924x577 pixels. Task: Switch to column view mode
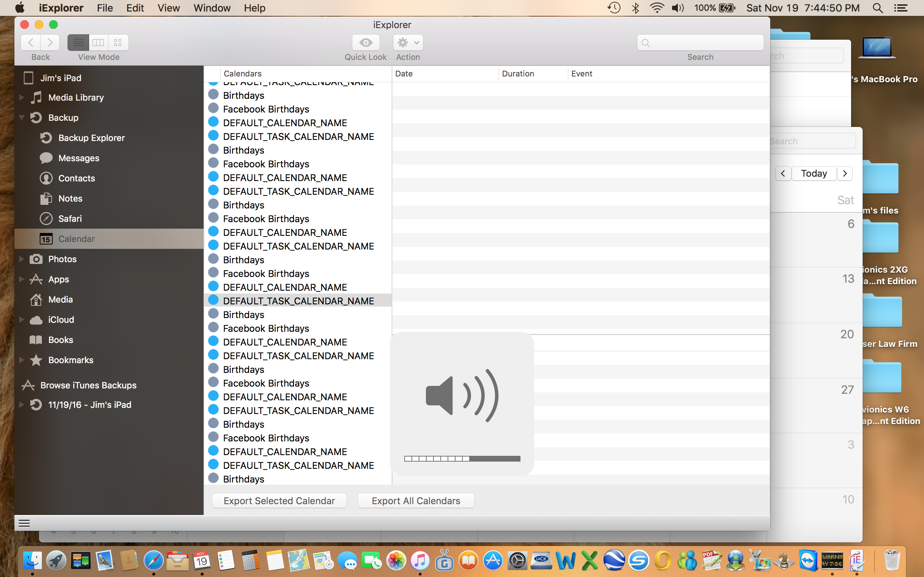[x=98, y=42]
